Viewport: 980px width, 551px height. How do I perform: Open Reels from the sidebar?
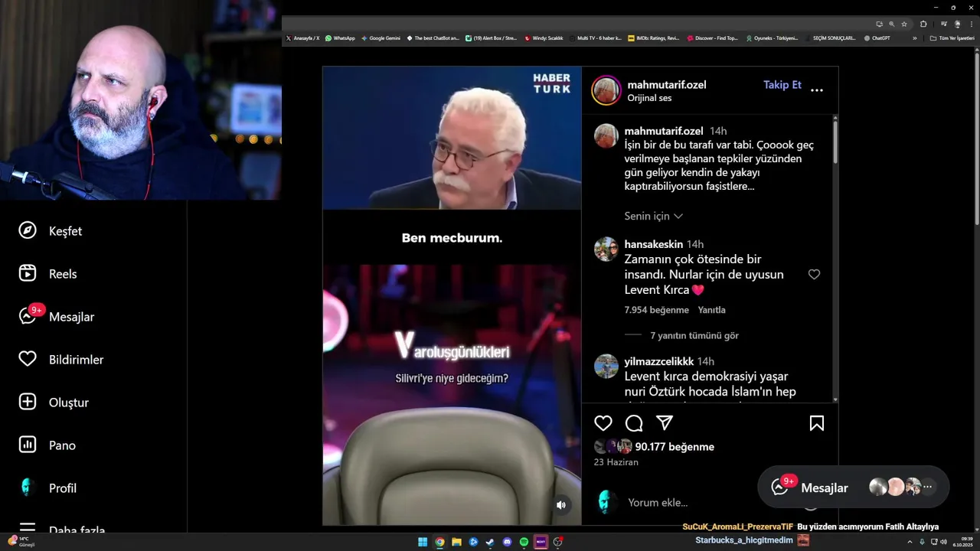coord(47,274)
